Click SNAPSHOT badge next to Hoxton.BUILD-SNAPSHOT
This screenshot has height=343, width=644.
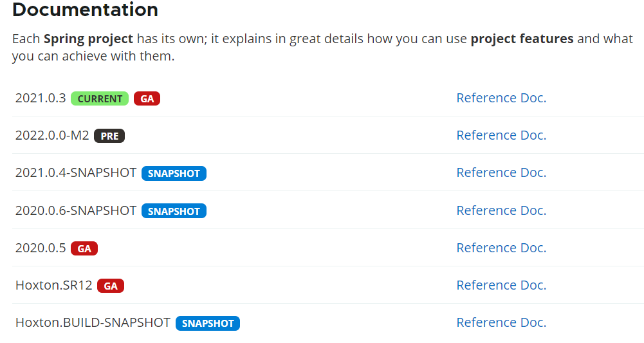(208, 323)
